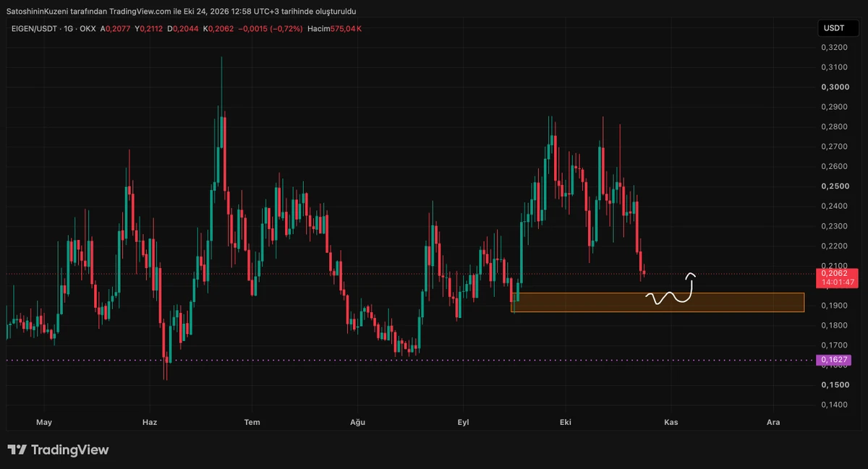Click the Tem label on time axis

pos(252,422)
